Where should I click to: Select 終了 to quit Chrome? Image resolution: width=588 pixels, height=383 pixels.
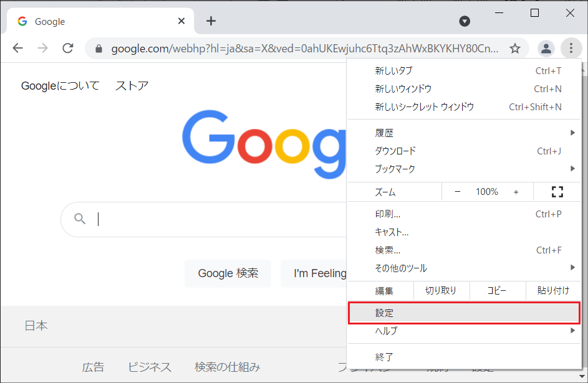[465, 357]
